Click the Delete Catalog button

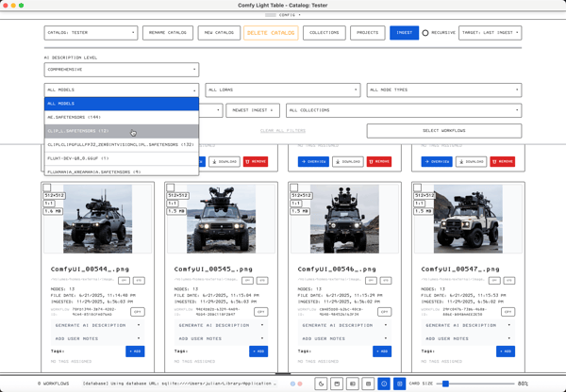coord(271,33)
